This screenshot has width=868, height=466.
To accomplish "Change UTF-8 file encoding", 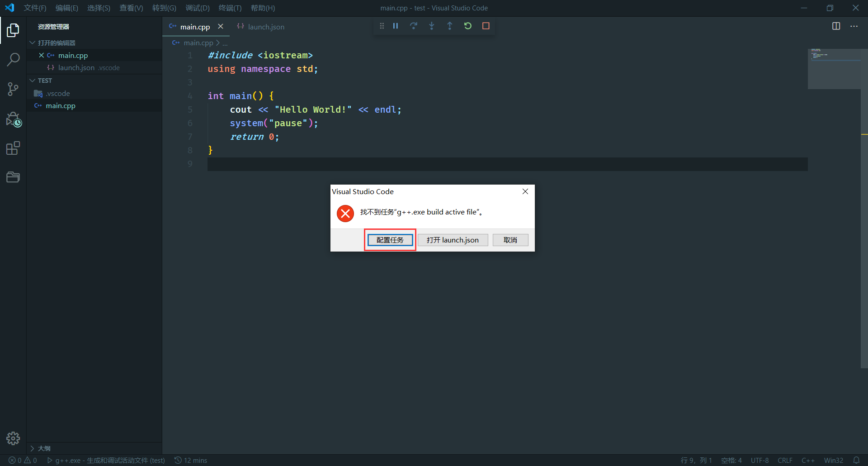I will coord(759,460).
